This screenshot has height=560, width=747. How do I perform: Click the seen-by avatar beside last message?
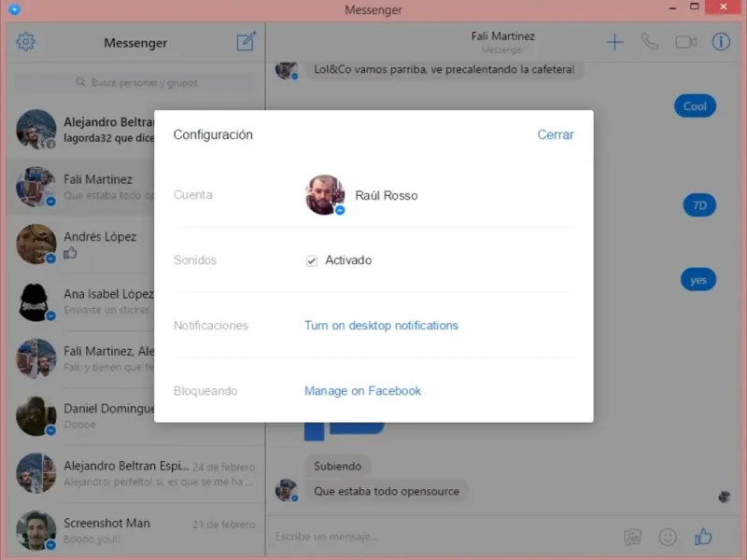point(725,497)
